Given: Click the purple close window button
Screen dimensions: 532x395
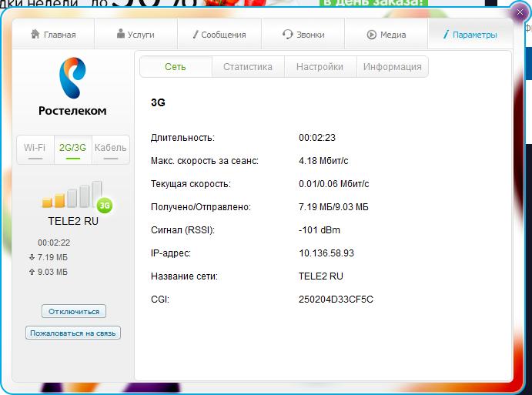Looking at the screenshot, I should (520, 12).
